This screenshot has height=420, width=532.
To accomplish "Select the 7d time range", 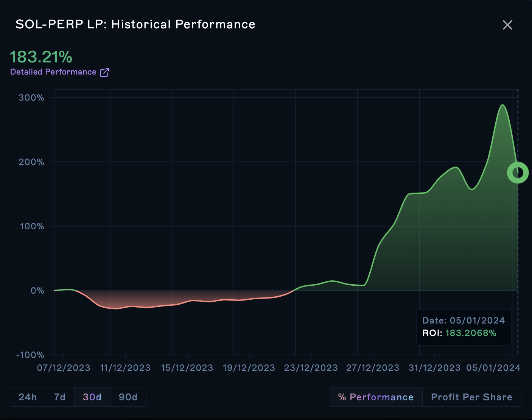I will (60, 397).
